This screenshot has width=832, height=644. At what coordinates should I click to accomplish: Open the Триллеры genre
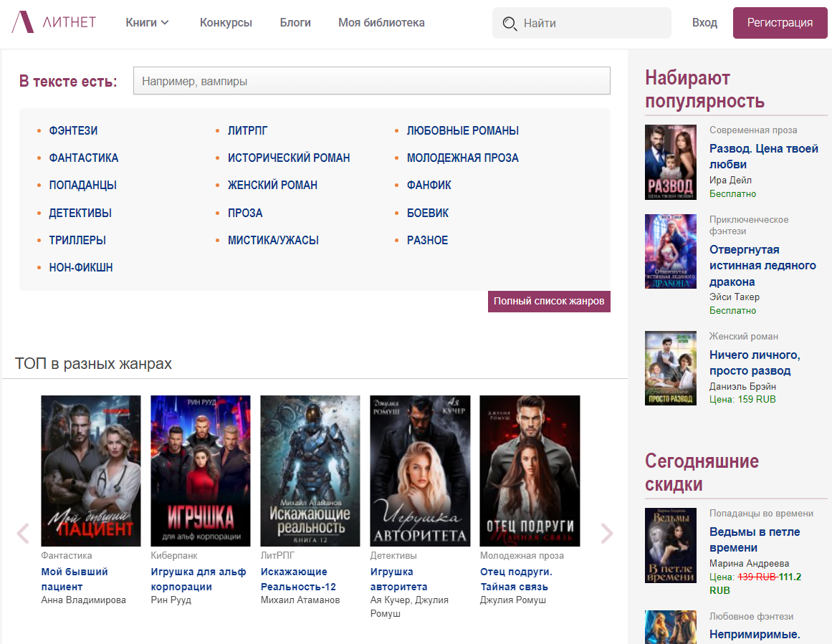[77, 240]
